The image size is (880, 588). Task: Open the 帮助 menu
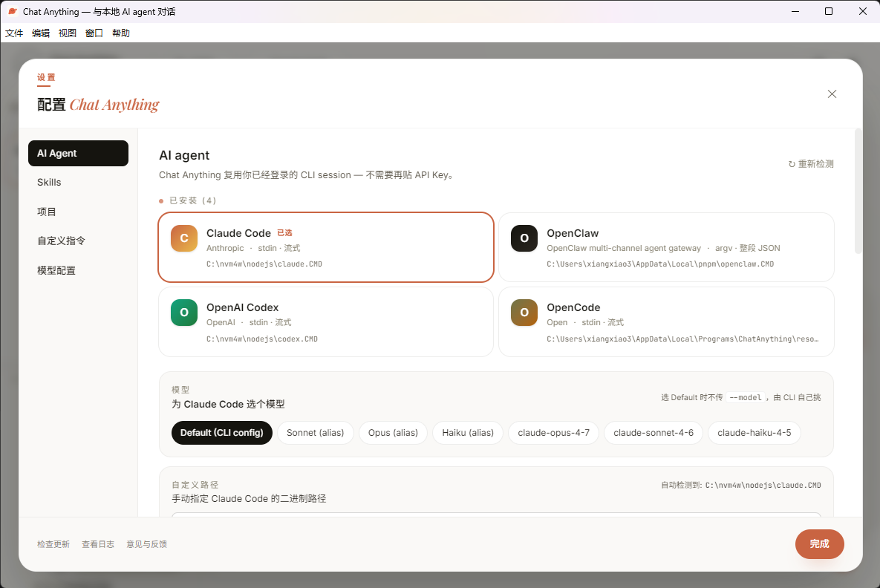tap(120, 33)
